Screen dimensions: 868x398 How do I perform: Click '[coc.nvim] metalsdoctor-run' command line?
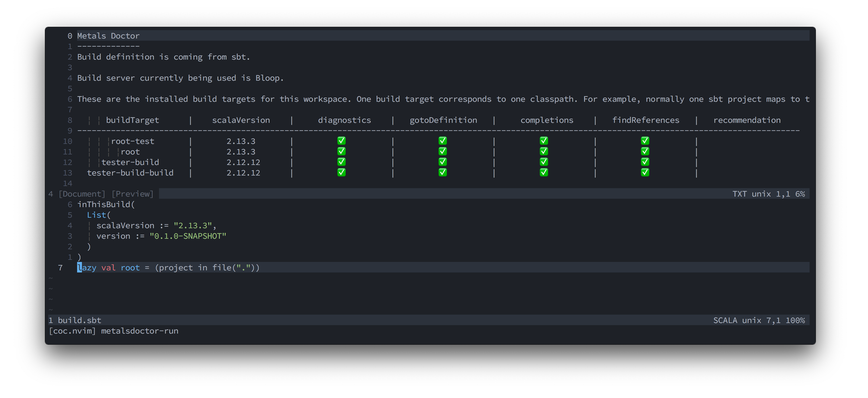tap(113, 331)
